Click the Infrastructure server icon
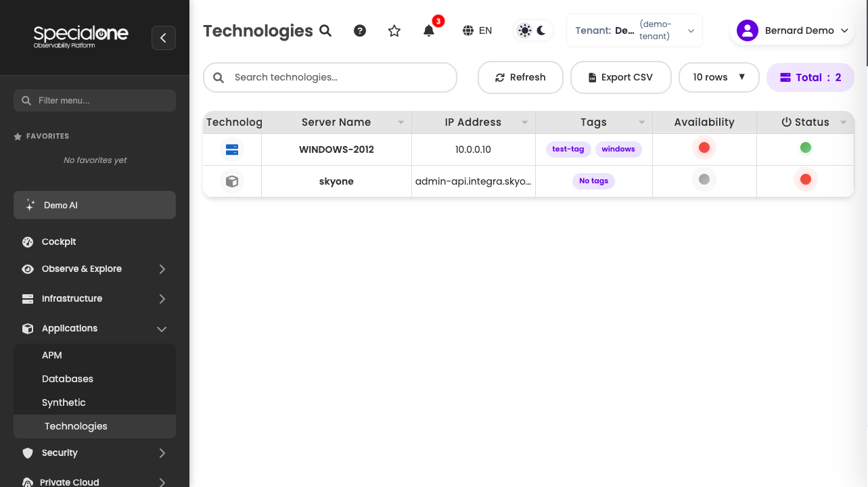The height and width of the screenshot is (487, 868). [x=28, y=299]
